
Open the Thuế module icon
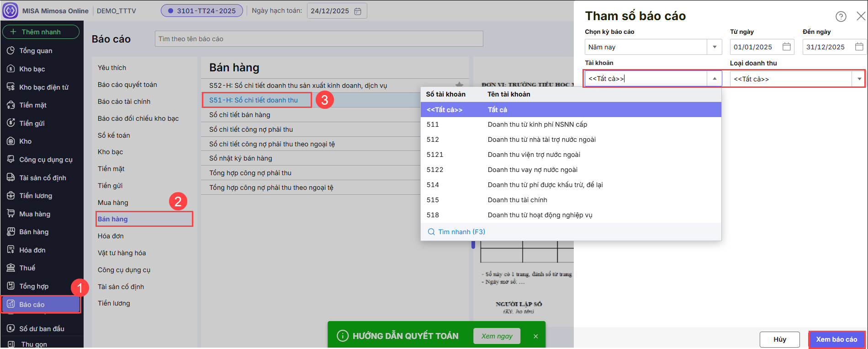click(11, 268)
